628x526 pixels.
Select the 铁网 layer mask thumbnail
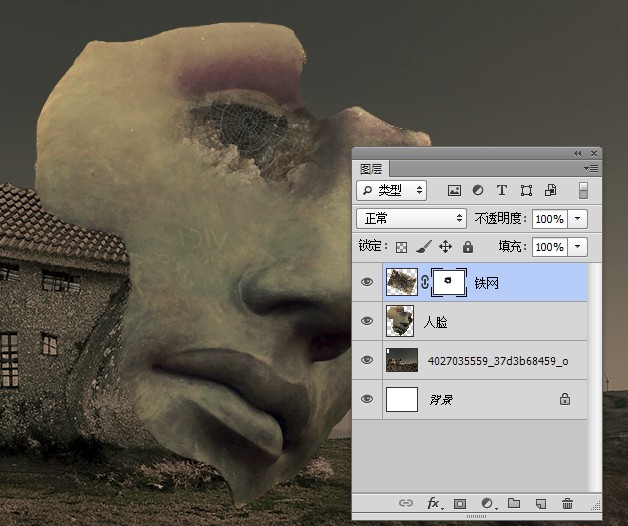449,282
